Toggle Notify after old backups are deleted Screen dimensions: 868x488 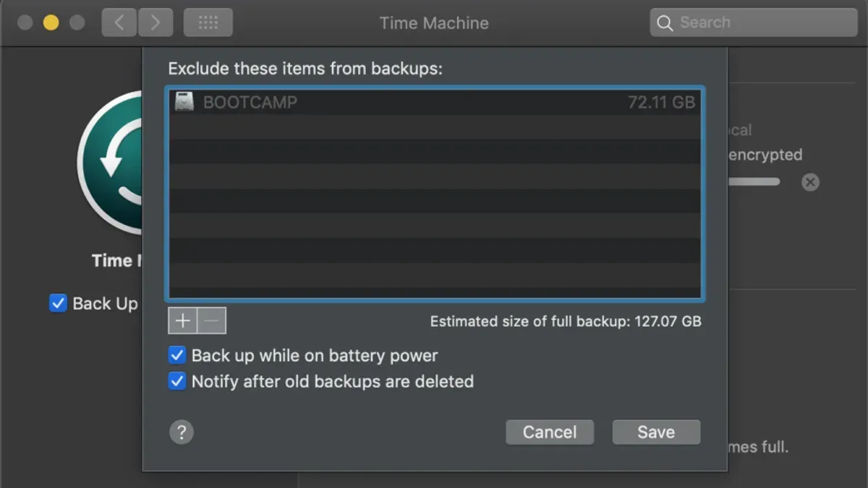(177, 381)
